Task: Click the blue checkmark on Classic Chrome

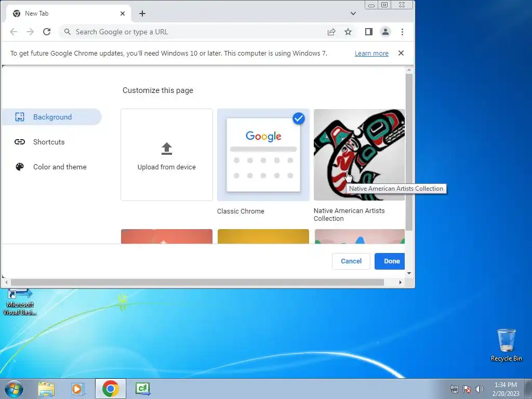Action: (x=299, y=118)
